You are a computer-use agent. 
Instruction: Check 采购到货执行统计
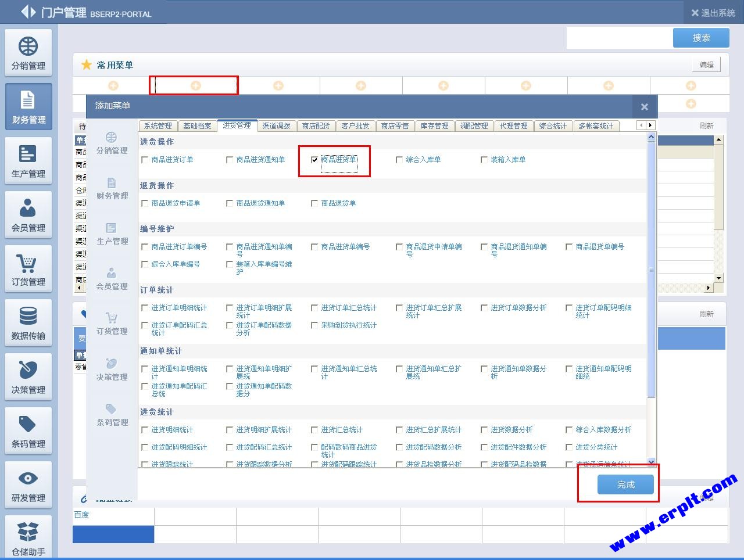click(314, 325)
